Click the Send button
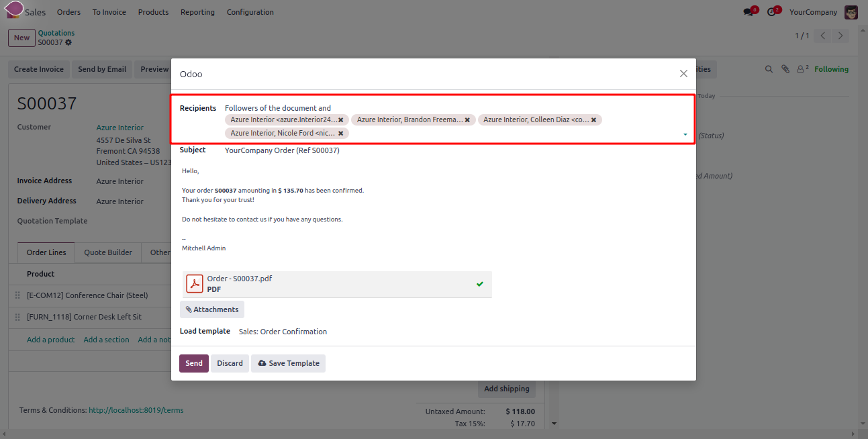This screenshot has height=439, width=868. (x=194, y=363)
